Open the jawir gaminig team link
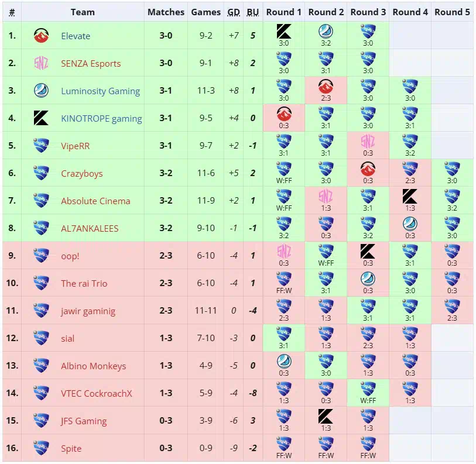476x464 pixels. 88,311
